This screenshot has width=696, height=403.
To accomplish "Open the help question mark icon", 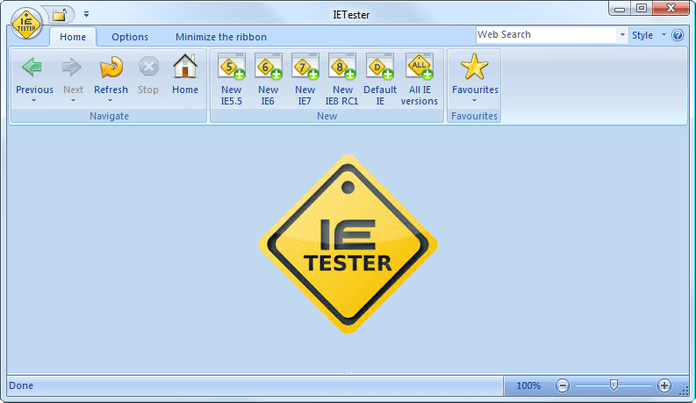I will pyautogui.click(x=677, y=35).
